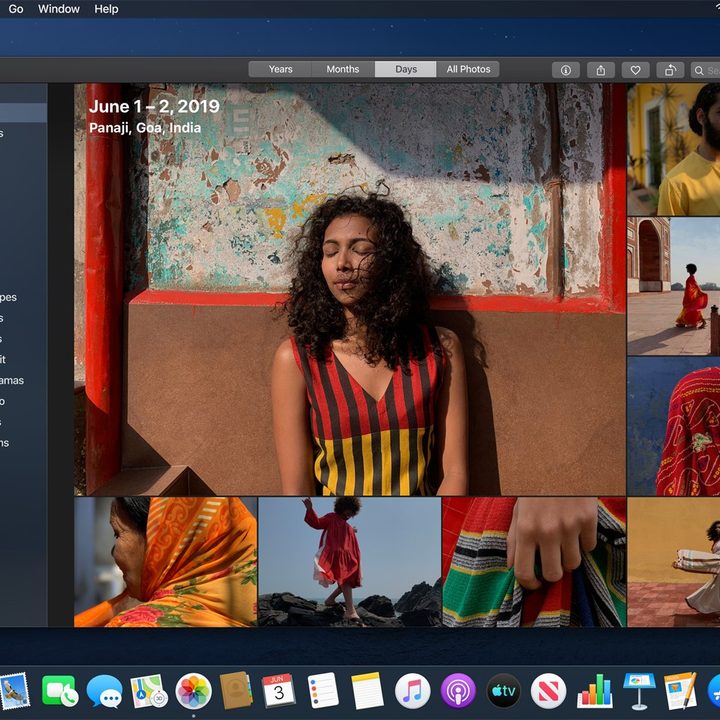
Task: Click the Photos app icon in Dock
Action: click(x=193, y=691)
